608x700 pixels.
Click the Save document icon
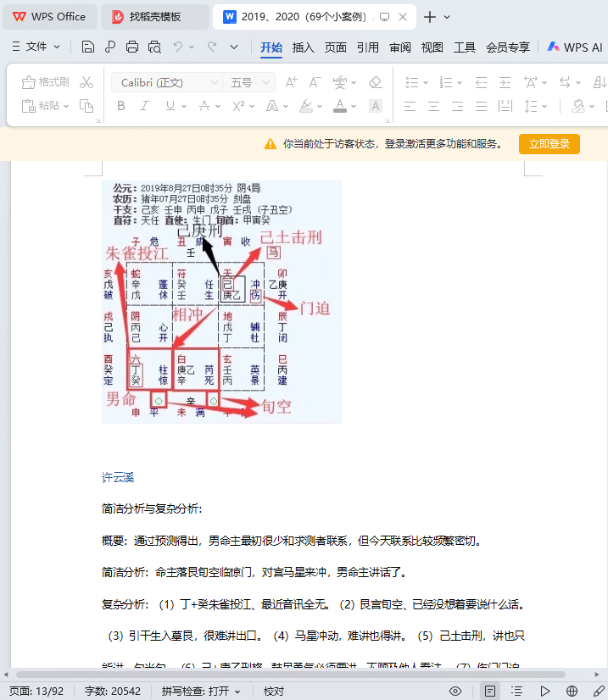tap(88, 47)
